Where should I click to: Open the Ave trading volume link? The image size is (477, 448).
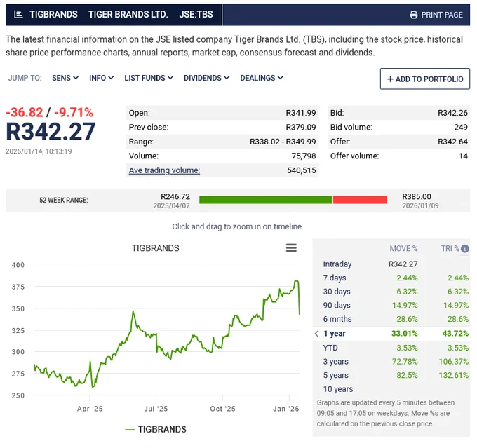pos(164,170)
